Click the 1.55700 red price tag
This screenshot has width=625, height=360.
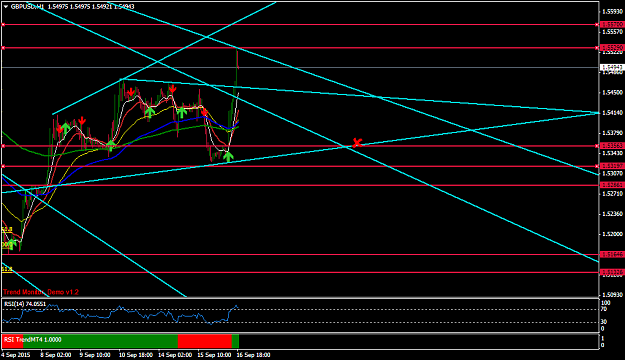coord(612,25)
